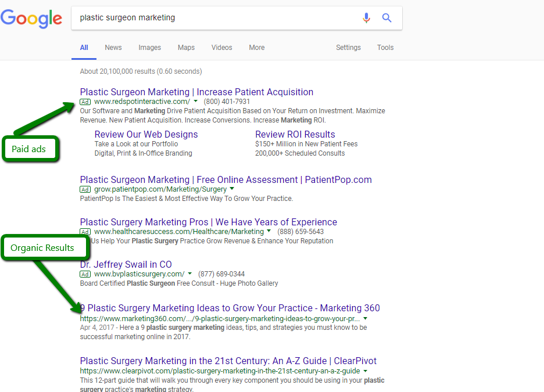Expand dropdown arrow next to bvplasticsurgery.com URL
Image resolution: width=544 pixels, height=392 pixels.
190,274
